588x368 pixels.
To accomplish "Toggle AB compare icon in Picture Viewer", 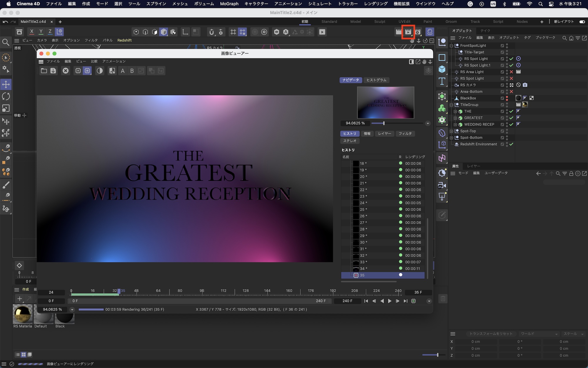I will [112, 71].
